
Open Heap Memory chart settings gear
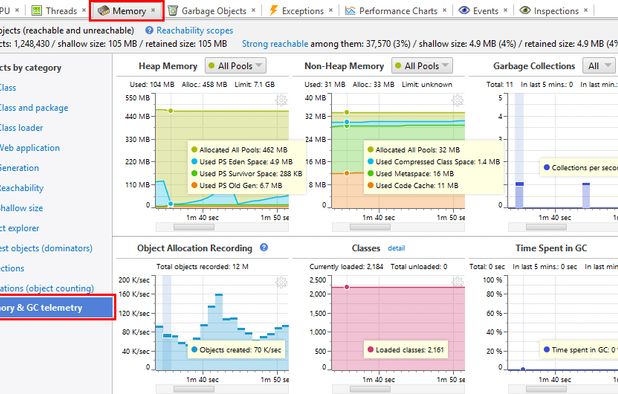pyautogui.click(x=281, y=100)
